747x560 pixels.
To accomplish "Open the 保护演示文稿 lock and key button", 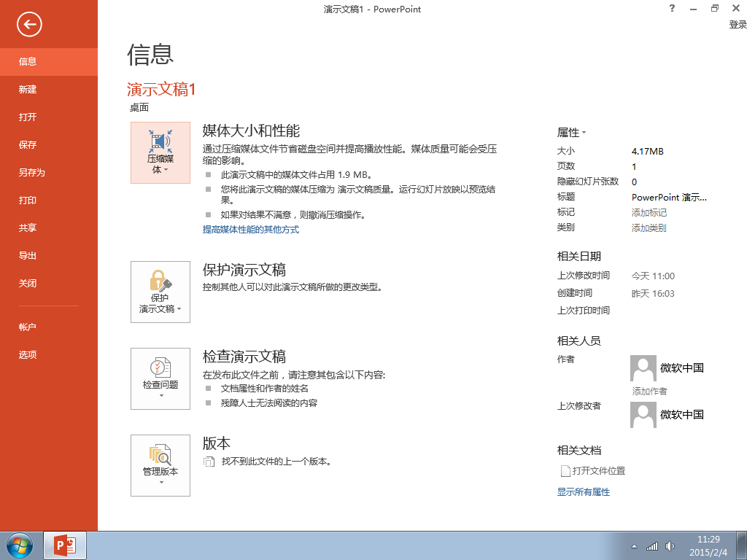I will click(x=160, y=292).
